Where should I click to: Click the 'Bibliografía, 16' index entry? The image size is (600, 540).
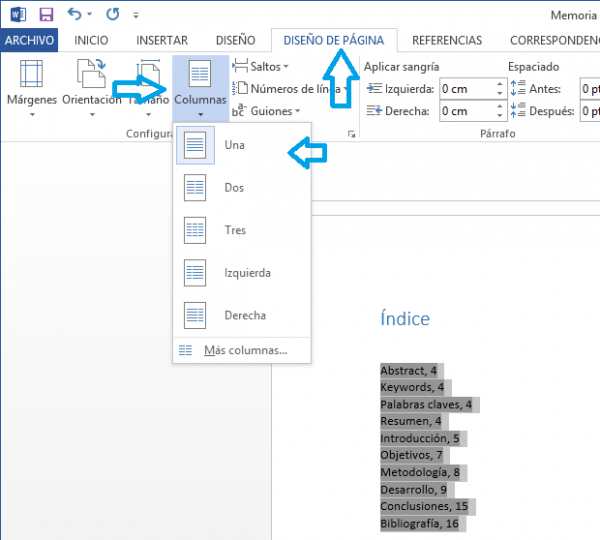(419, 523)
